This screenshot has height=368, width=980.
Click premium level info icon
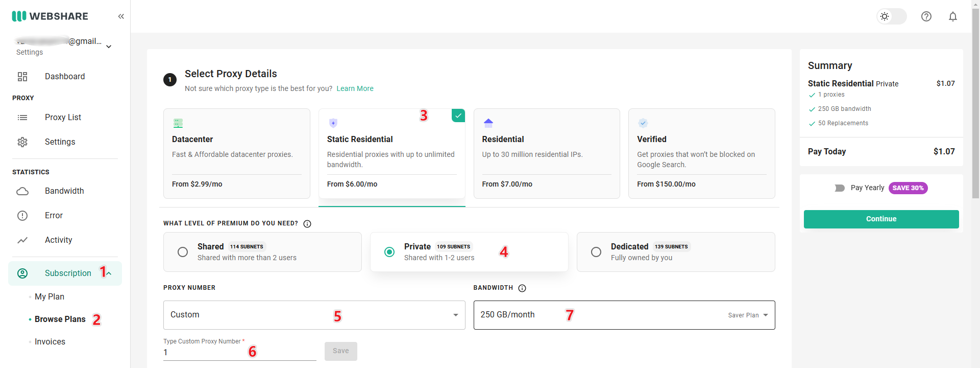(307, 224)
